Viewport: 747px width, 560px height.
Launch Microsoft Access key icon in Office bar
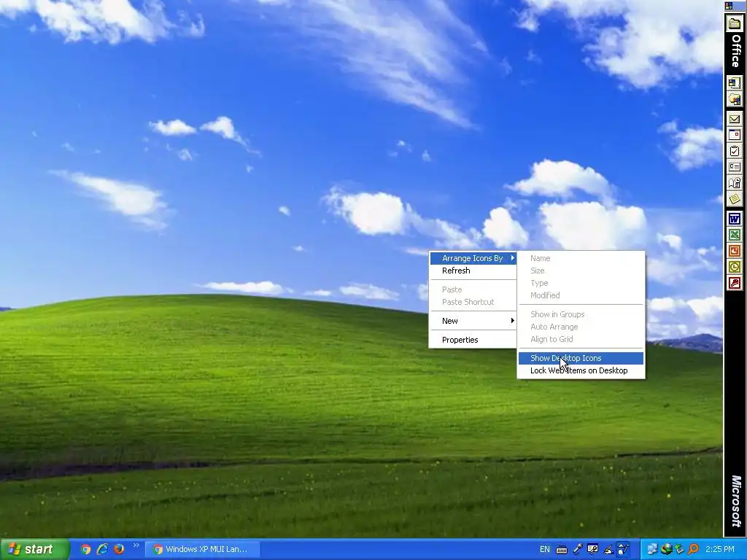click(734, 284)
